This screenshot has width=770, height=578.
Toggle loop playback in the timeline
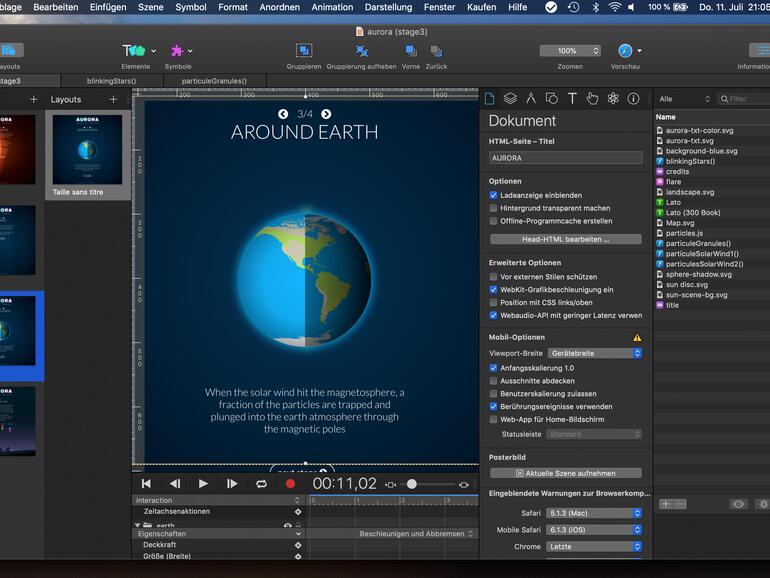click(262, 484)
